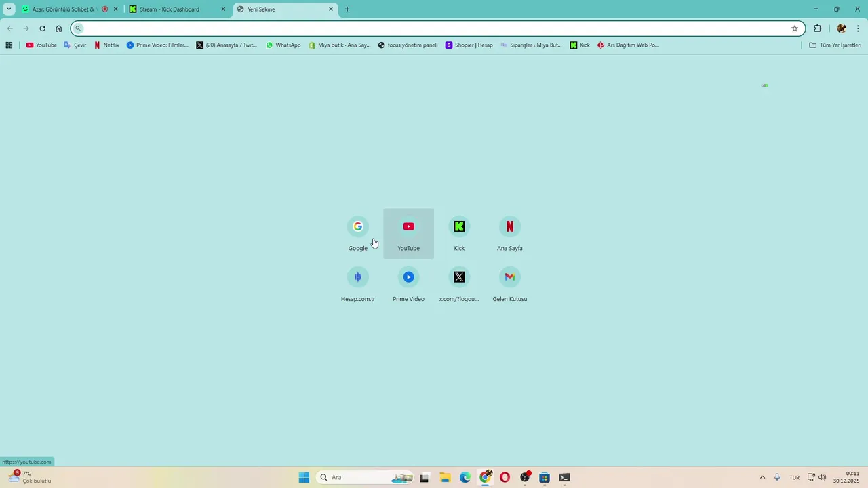
Task: Open the focus yönetim paneli bookmark
Action: coord(408,45)
